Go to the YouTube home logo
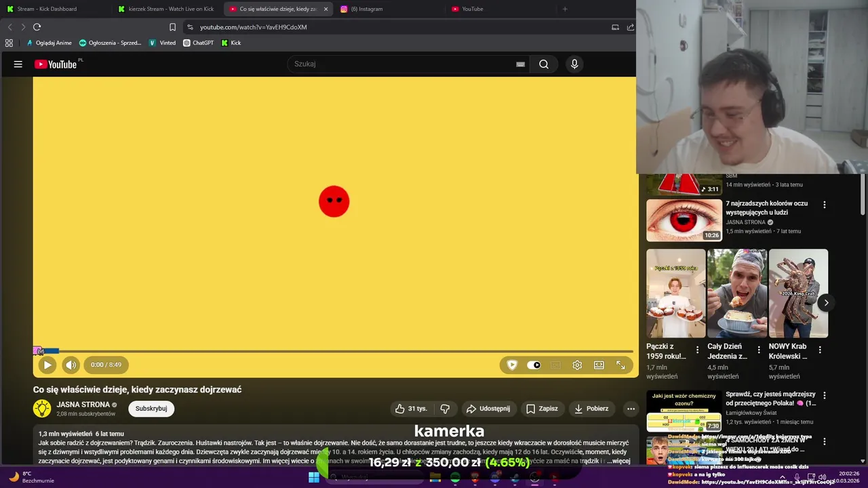 tap(56, 64)
